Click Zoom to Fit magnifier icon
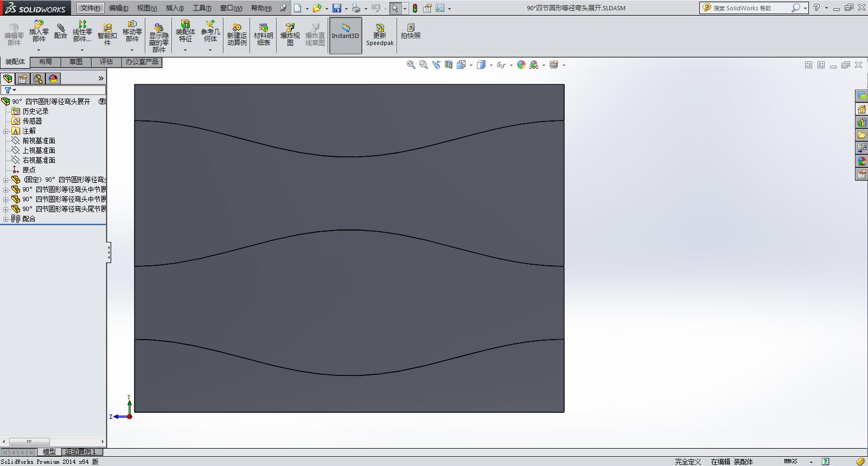Viewport: 868px width, 466px height. point(411,65)
